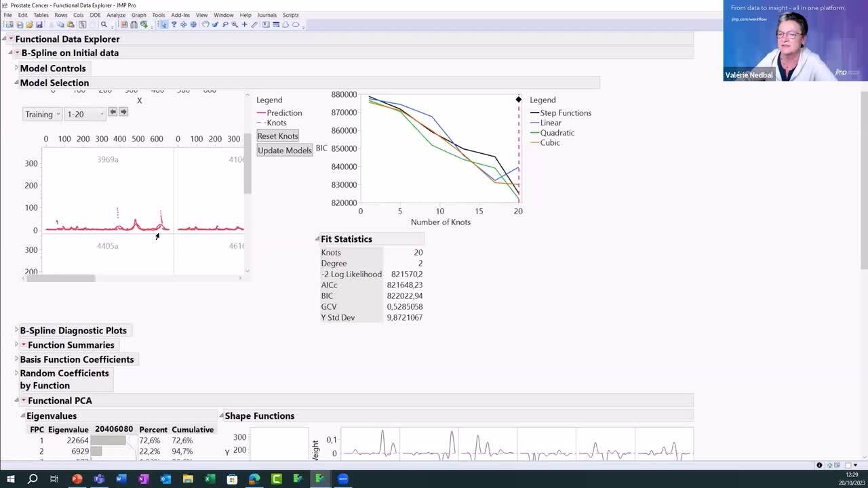Click the Save disk icon

pyautogui.click(x=39, y=24)
